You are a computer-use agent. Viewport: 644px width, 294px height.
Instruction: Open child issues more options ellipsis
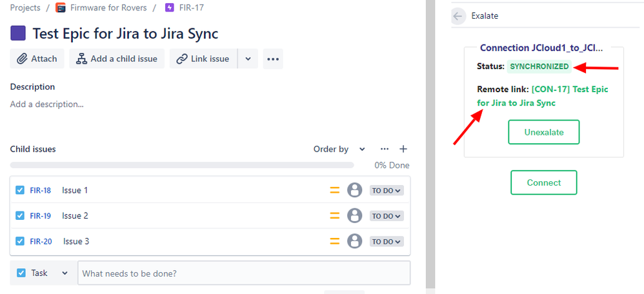(385, 149)
